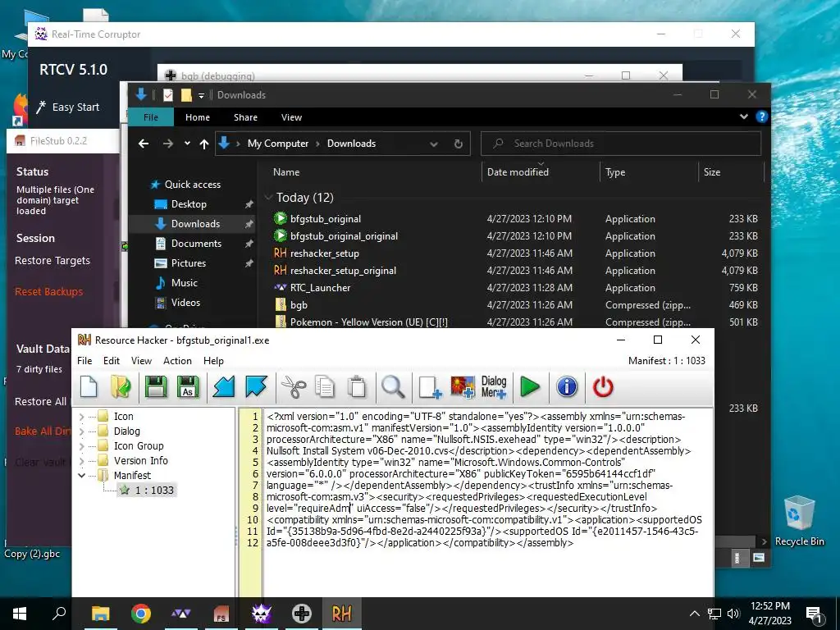Open the Share ribbon tab in Explorer
This screenshot has height=630, width=840.
pyautogui.click(x=245, y=116)
